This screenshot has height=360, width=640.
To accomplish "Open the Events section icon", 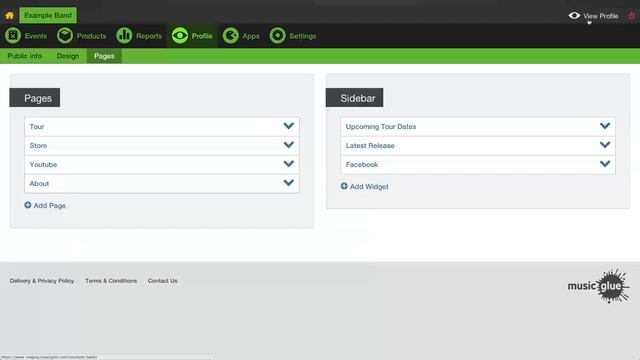I will pyautogui.click(x=13, y=36).
